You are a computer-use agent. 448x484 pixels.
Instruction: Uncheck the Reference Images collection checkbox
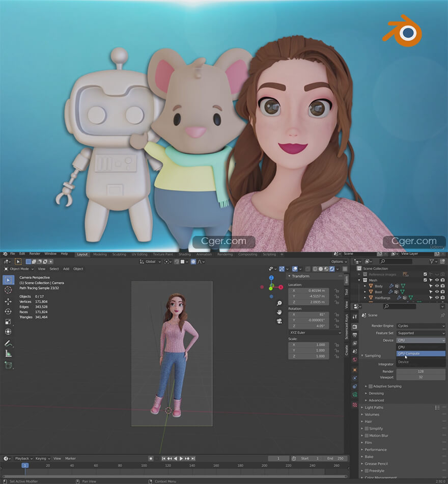coord(425,274)
